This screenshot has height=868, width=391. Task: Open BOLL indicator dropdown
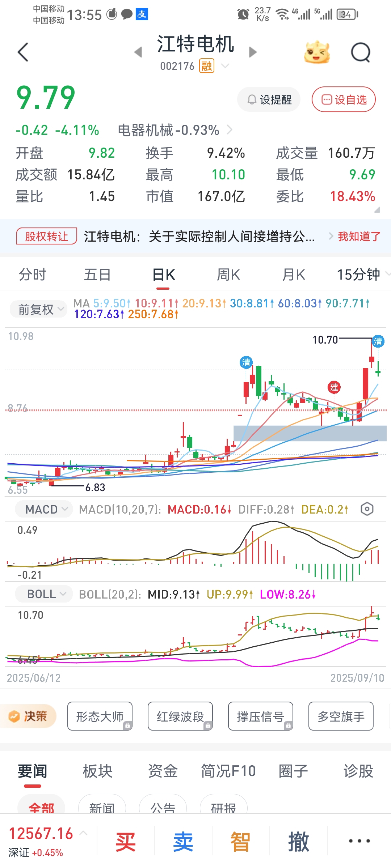[x=44, y=594]
